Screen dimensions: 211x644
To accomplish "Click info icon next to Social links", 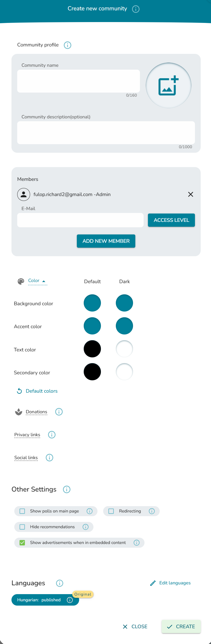I will pyautogui.click(x=49, y=458).
